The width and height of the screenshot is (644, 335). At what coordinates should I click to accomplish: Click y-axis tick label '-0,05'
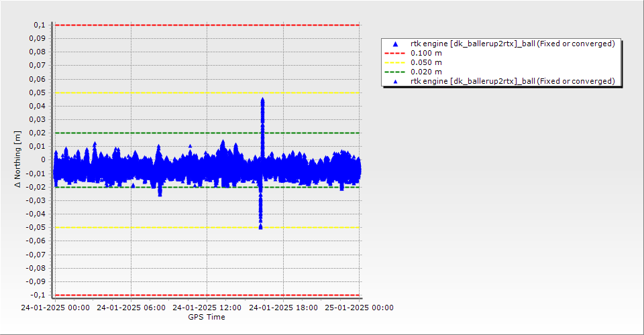[x=36, y=228]
